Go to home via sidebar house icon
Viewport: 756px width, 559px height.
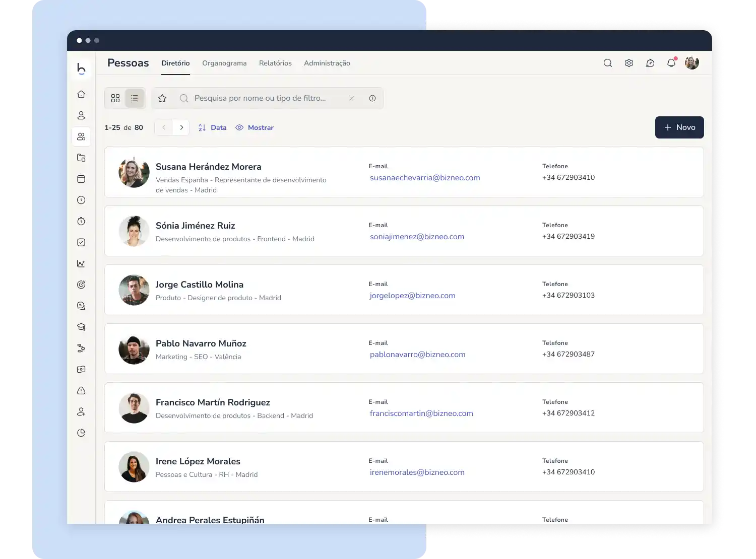point(81,94)
